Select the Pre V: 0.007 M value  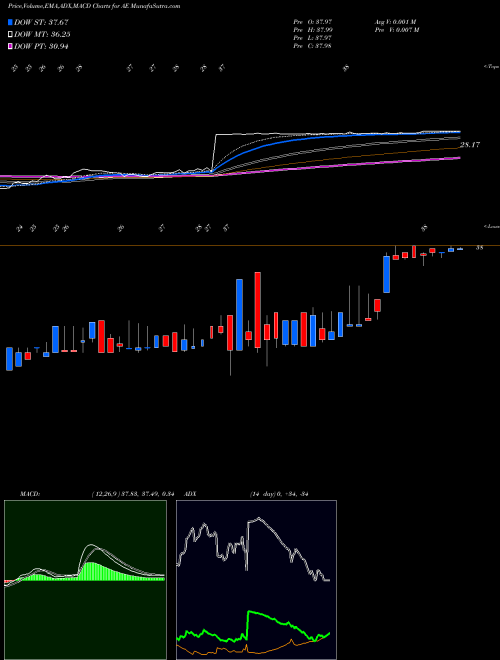pyautogui.click(x=396, y=30)
